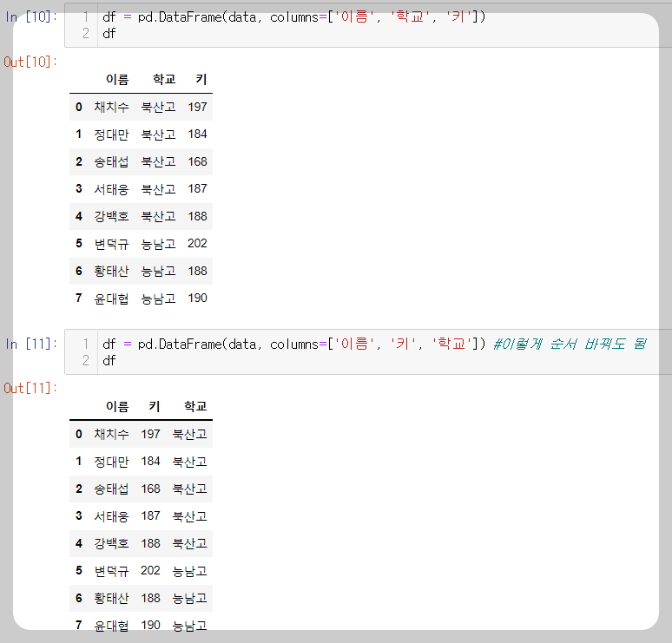Click the 이름 column header in Out[10] table

[117, 79]
